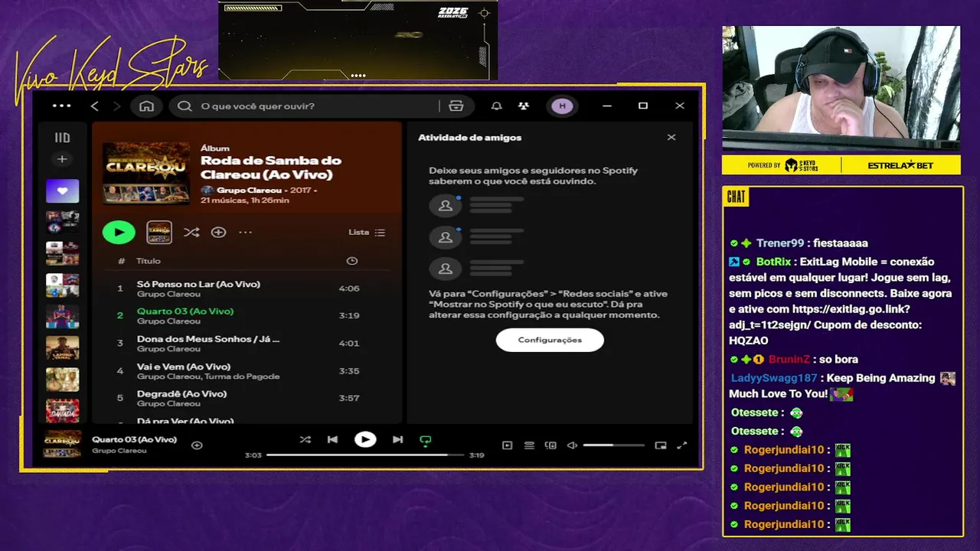Screen dimensions: 980x551
Task: Skip to the next track
Action: click(397, 439)
